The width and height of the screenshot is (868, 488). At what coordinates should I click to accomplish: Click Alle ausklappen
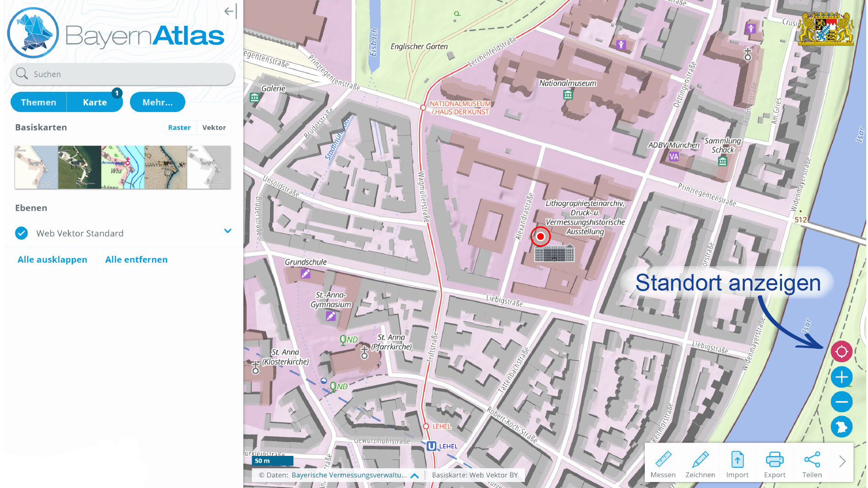tap(52, 259)
